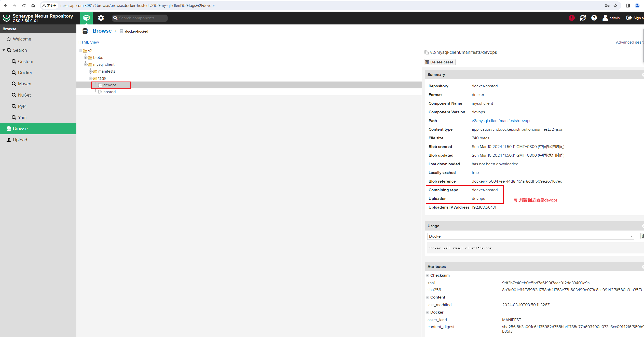Expand the manifests folder
This screenshot has width=644, height=337.
[91, 71]
